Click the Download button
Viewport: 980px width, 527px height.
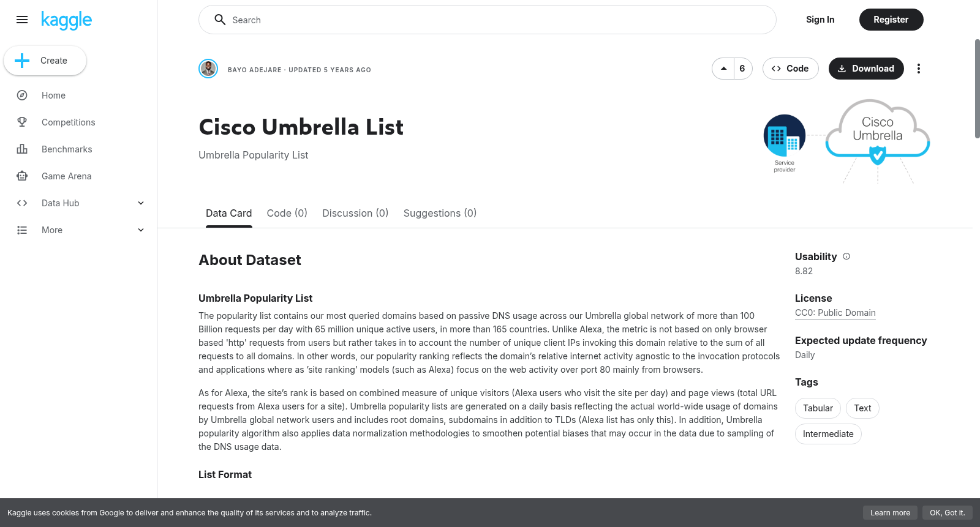[x=866, y=69]
